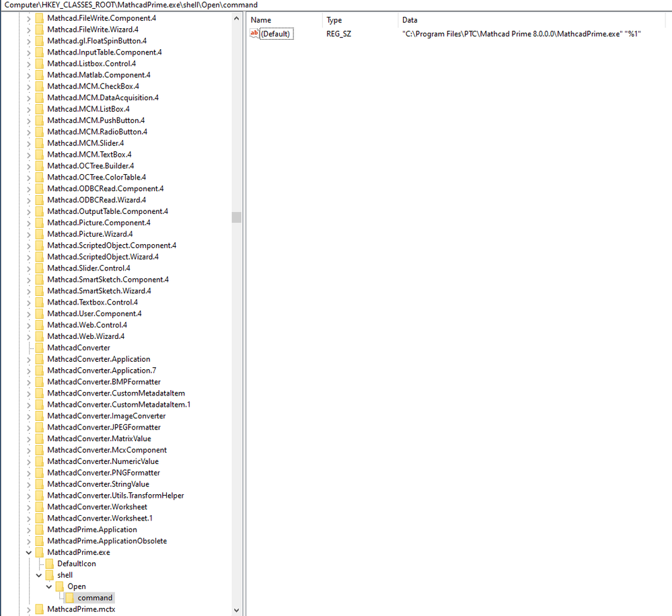
Task: Select the Mathcad.MCM.TextBox.4 key
Action: point(89,154)
